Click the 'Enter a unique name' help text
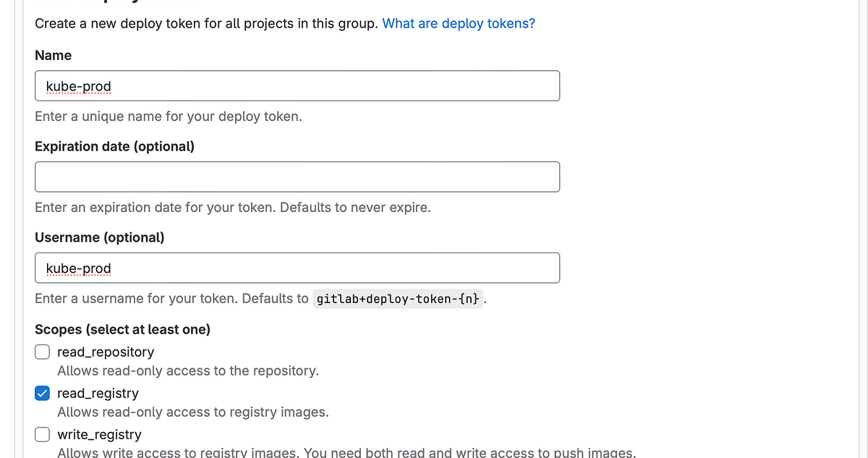 coord(168,116)
